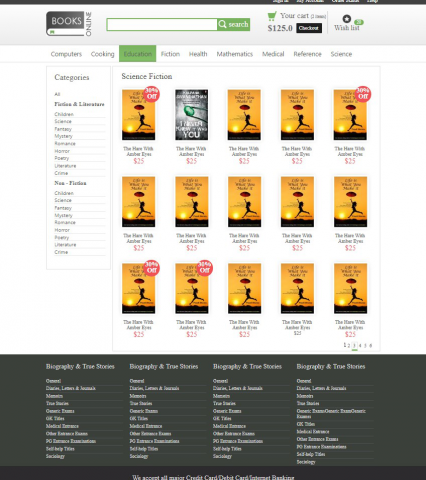426x480 pixels.
Task: Choose Horror under Fiction & Literature
Action: click(x=62, y=151)
